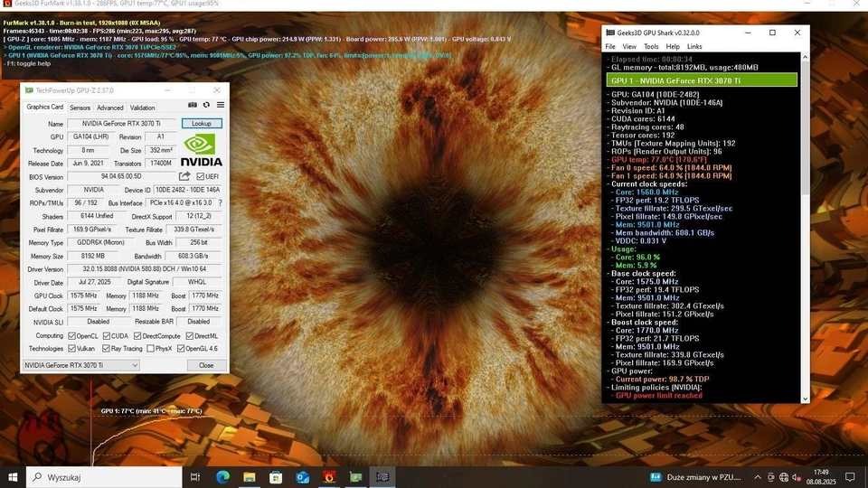
Task: Click the Driver Version field
Action: pos(145,269)
